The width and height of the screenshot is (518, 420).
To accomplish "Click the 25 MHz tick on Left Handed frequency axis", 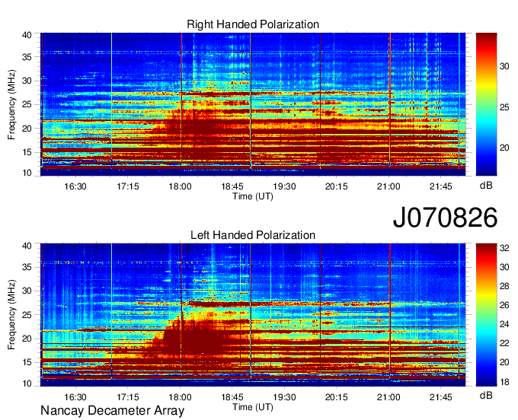I will pos(27,315).
